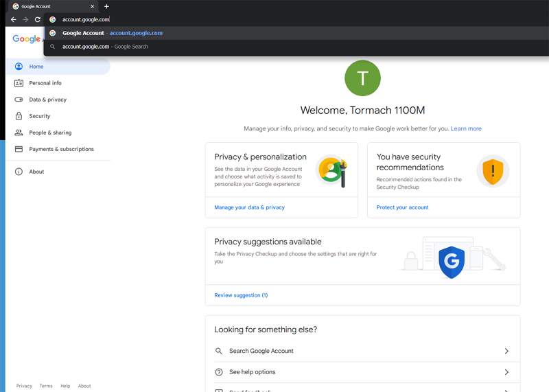This screenshot has height=392, width=549.
Task: Click Welcome, Tormach 1100M heading
Action: [x=362, y=111]
